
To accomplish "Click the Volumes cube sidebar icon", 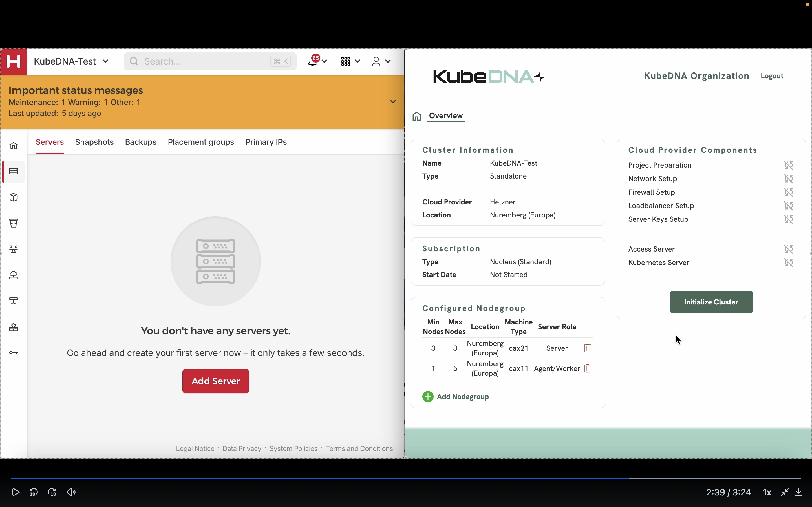I will [x=14, y=197].
